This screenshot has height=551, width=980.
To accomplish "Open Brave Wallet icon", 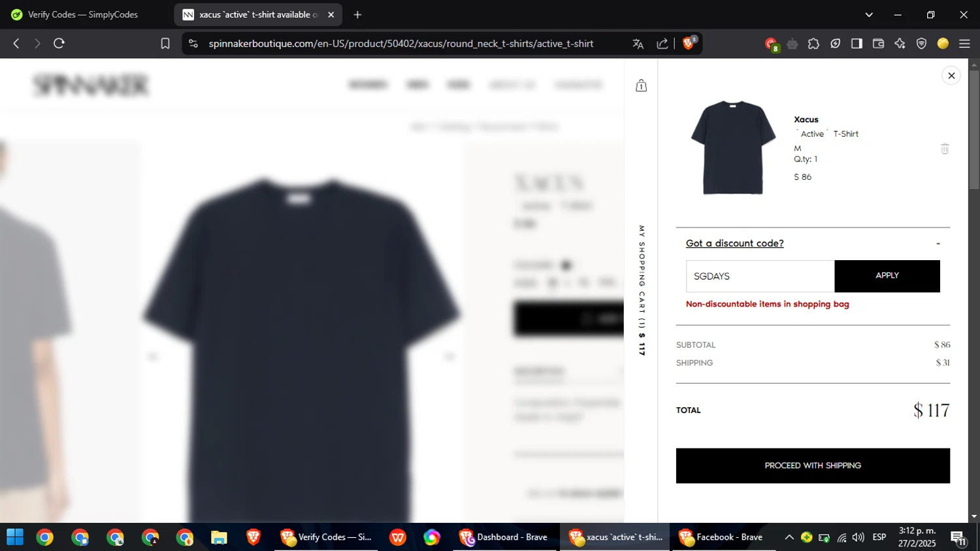I will point(878,44).
